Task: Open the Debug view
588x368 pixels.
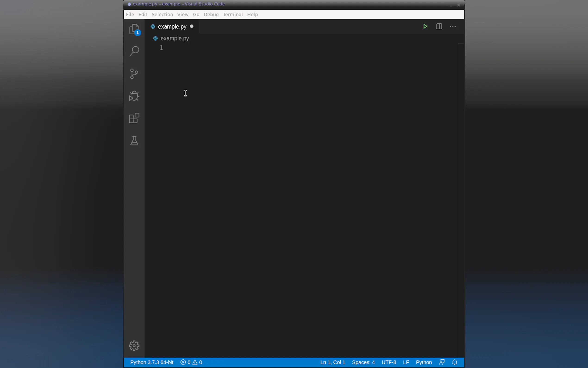Action: [x=134, y=96]
